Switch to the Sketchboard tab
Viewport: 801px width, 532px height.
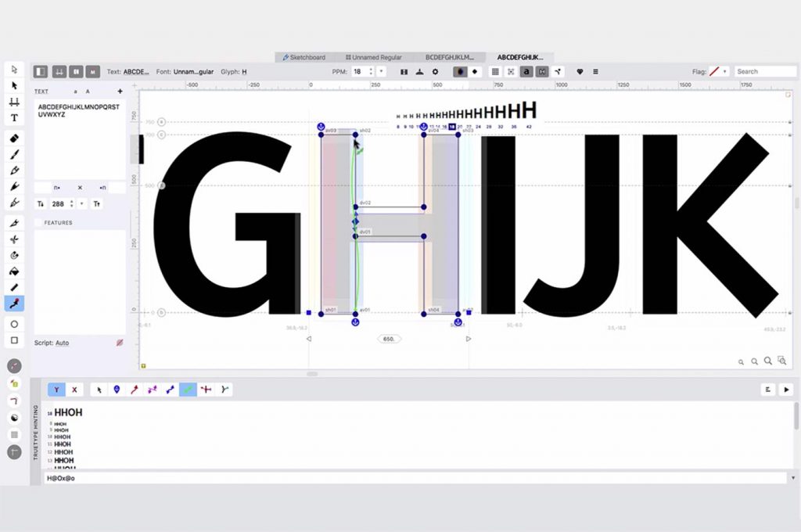point(307,56)
